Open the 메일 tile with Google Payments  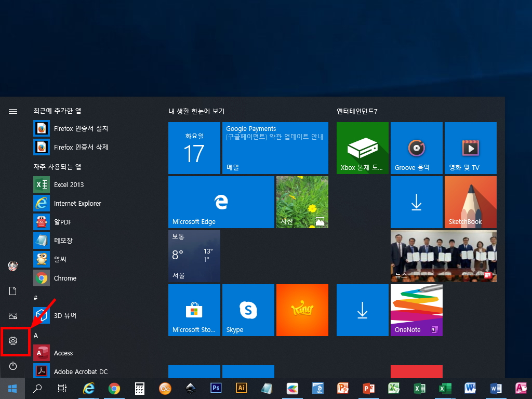pos(275,148)
